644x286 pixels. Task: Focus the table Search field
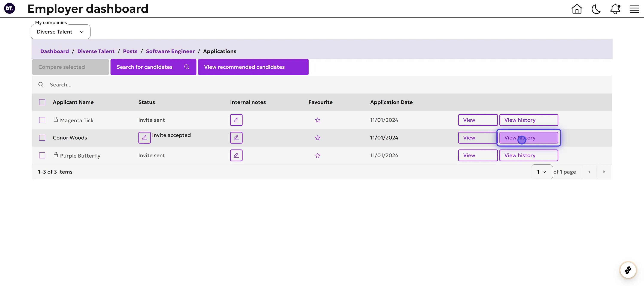click(x=322, y=85)
